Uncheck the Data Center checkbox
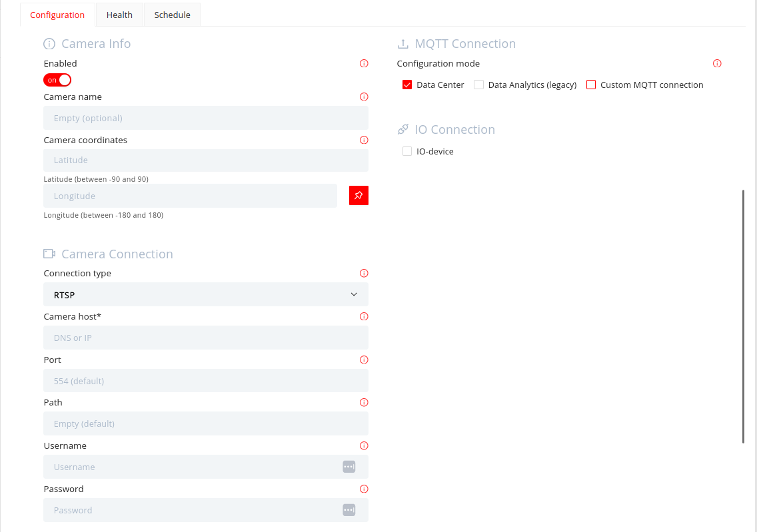757x532 pixels. pyautogui.click(x=407, y=85)
